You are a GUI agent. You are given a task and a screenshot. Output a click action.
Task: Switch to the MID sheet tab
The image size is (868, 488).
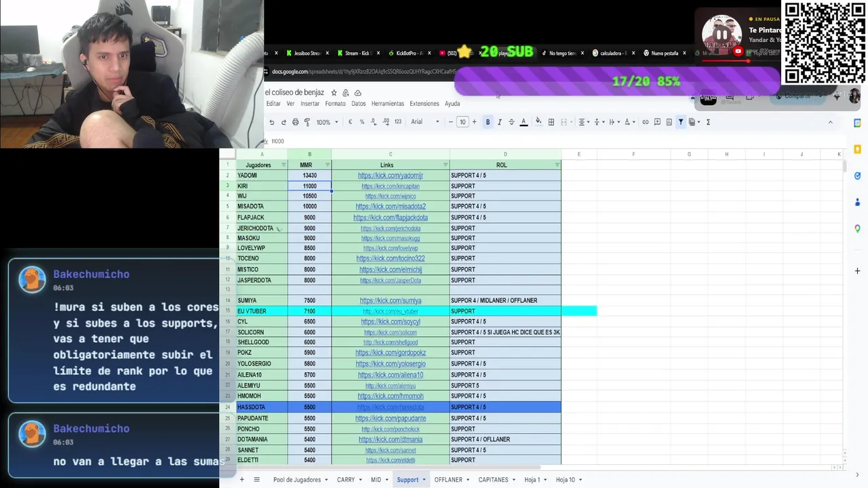click(x=376, y=480)
